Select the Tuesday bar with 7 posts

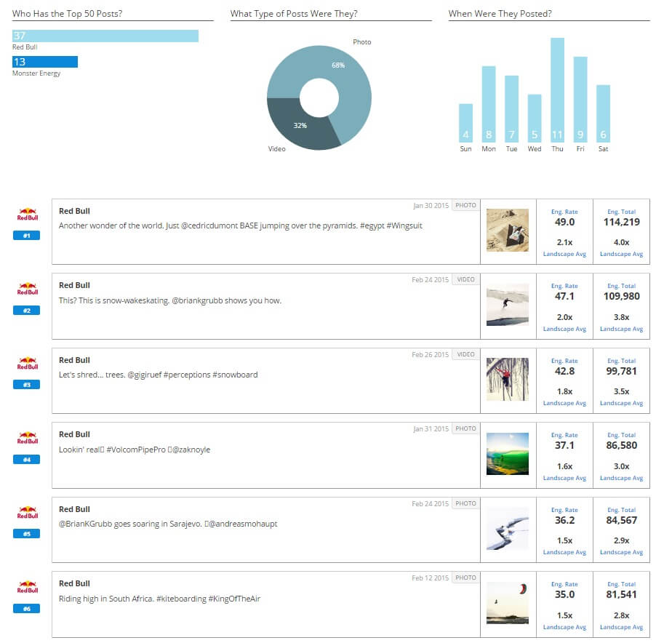point(512,109)
